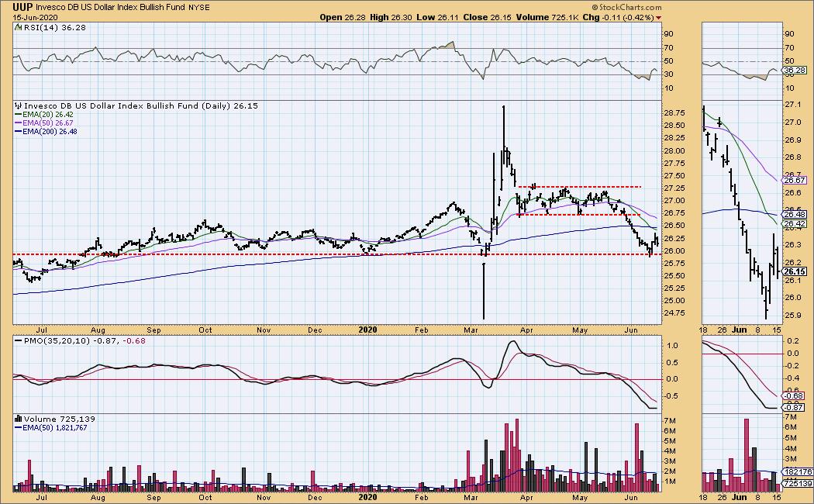Screen dimensions: 814x504
Task: Click the red down-arrow change indicator
Action: [659, 18]
